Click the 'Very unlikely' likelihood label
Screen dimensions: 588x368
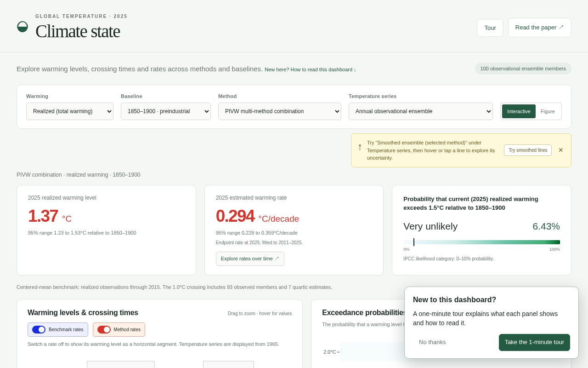[430, 226]
